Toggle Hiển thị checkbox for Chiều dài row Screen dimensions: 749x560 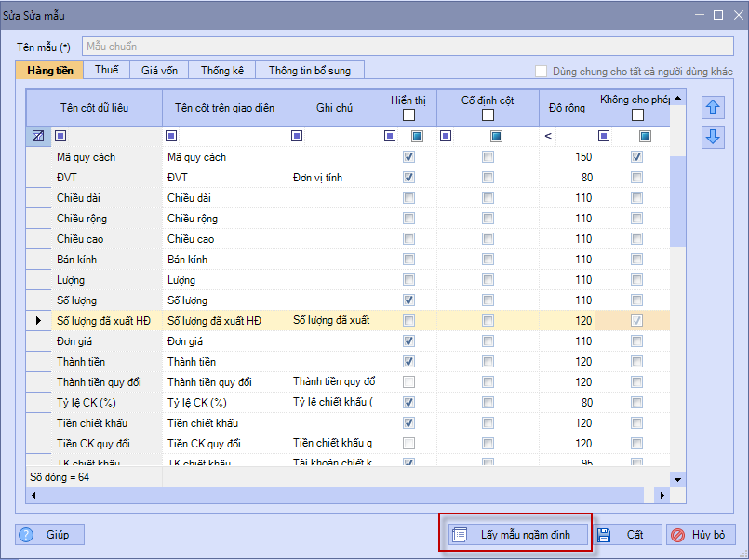tap(408, 198)
